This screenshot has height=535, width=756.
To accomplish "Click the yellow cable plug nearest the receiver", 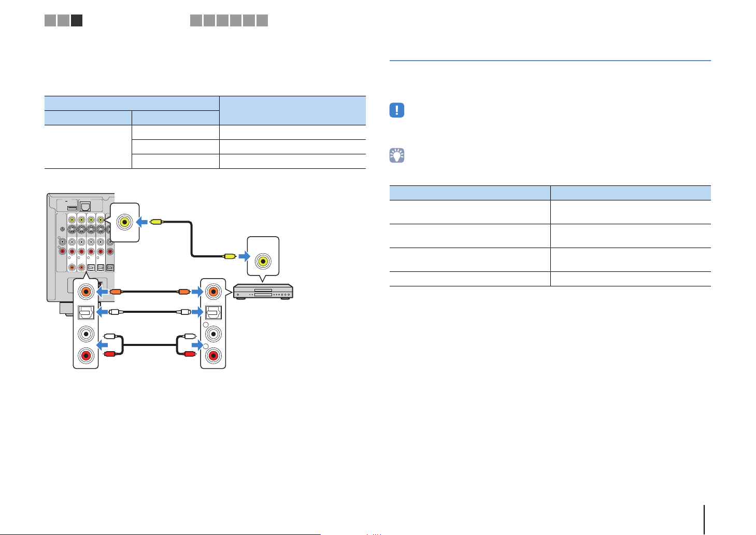I will (156, 222).
